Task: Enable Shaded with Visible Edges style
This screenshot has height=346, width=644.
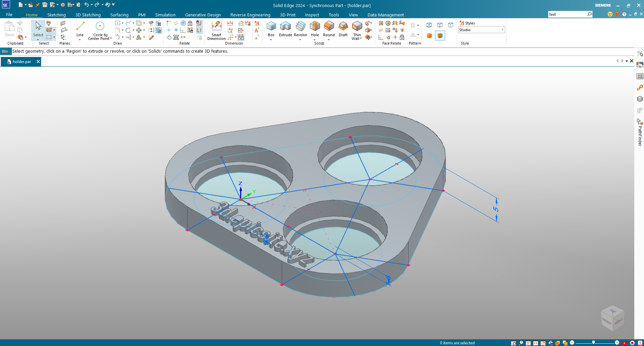Action: point(440,36)
